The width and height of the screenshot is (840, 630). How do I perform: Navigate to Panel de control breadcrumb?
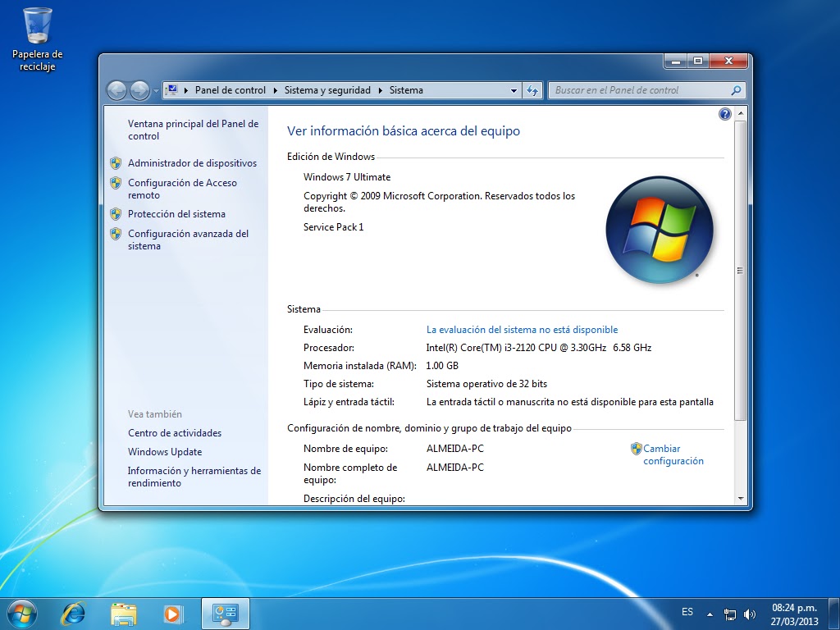(x=231, y=90)
